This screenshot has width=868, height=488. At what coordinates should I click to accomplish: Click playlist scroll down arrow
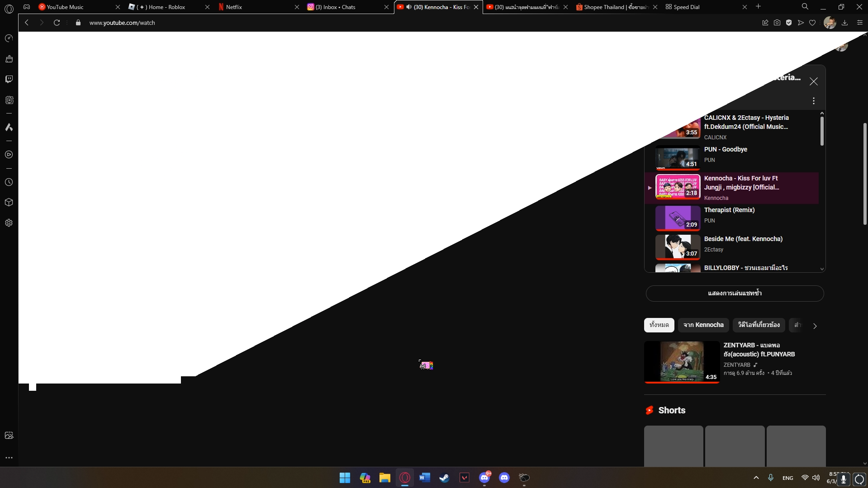pyautogui.click(x=822, y=269)
